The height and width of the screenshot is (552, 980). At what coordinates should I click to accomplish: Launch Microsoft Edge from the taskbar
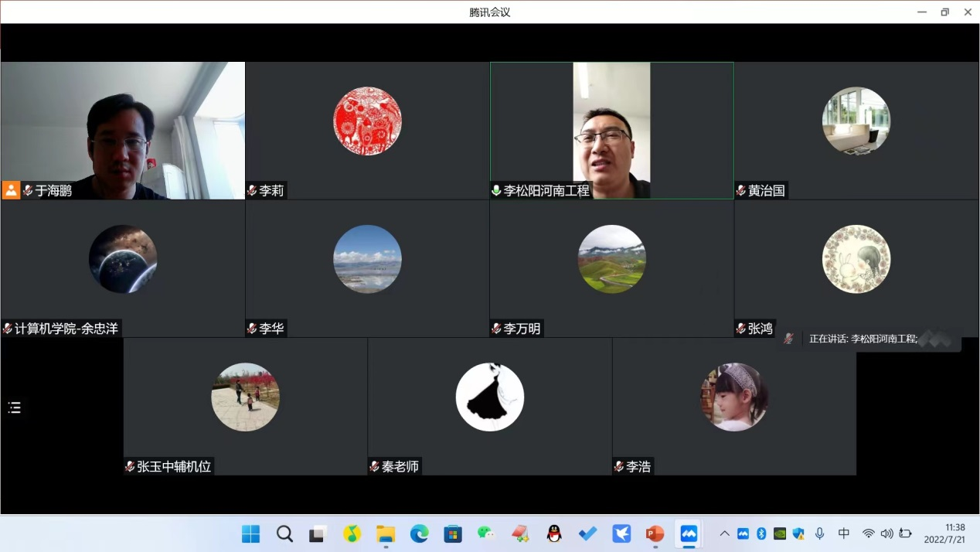(419, 533)
